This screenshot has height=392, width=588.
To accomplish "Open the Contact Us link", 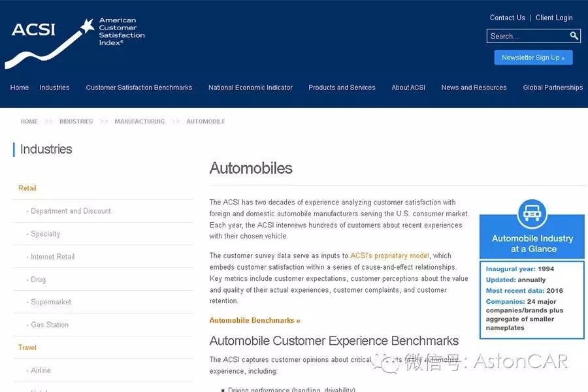I will 508,18.
